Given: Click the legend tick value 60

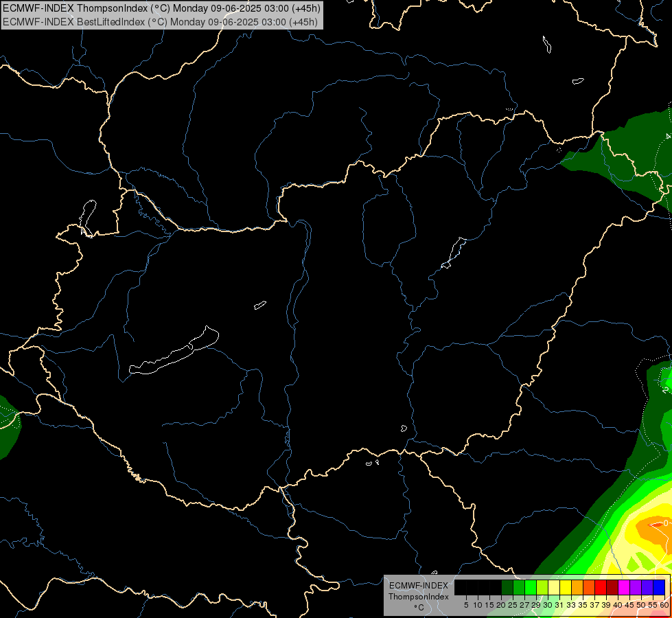Looking at the screenshot, I should (x=664, y=605).
